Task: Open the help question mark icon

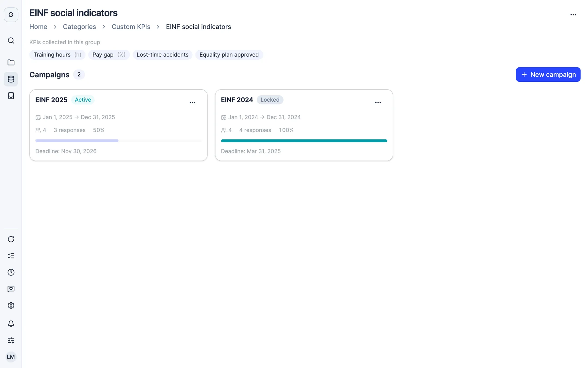Action: pos(11,272)
